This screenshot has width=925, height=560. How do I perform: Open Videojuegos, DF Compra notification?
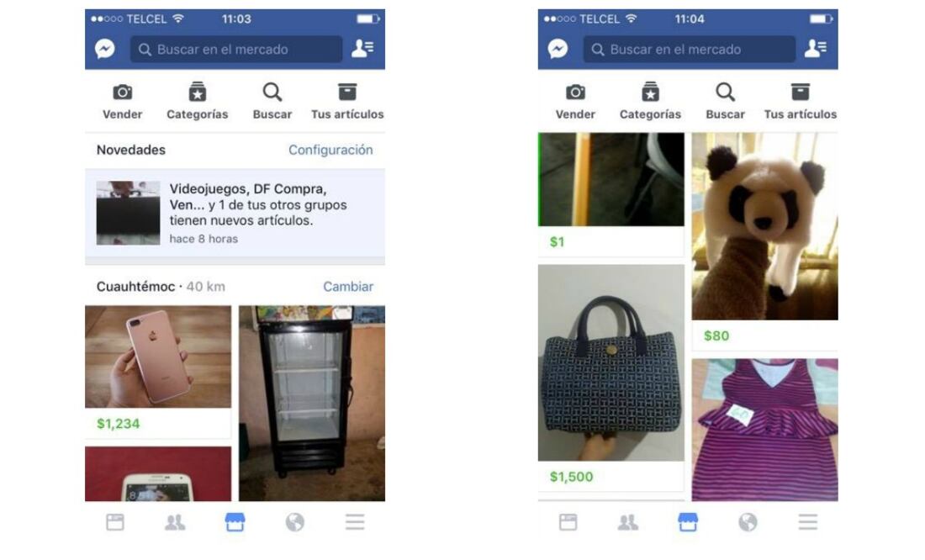235,213
